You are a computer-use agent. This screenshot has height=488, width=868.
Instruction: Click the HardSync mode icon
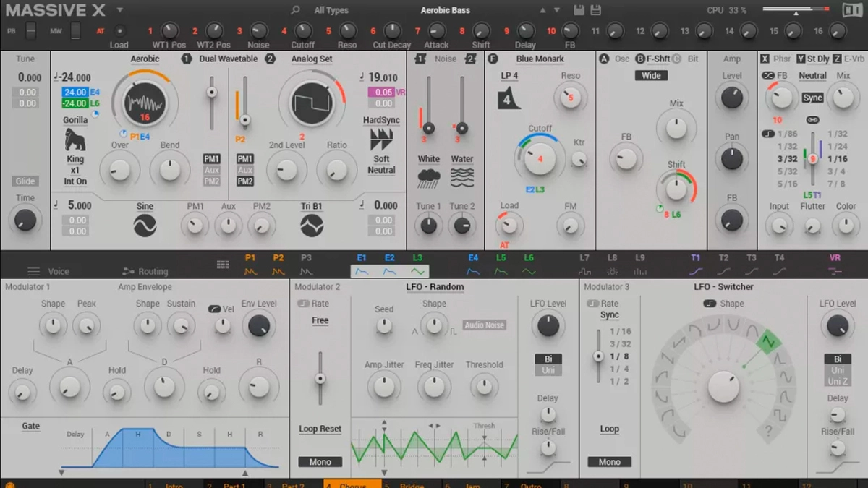coord(381,140)
